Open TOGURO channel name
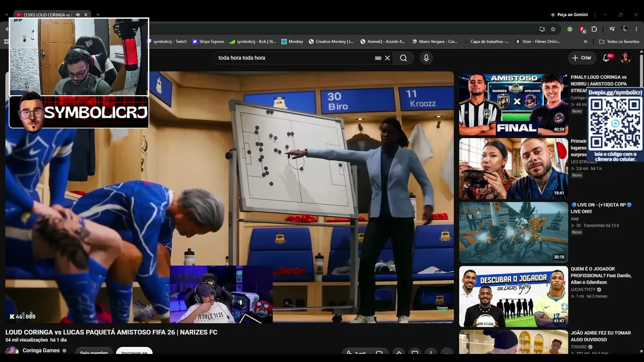644x362 pixels. pyautogui.click(x=579, y=347)
